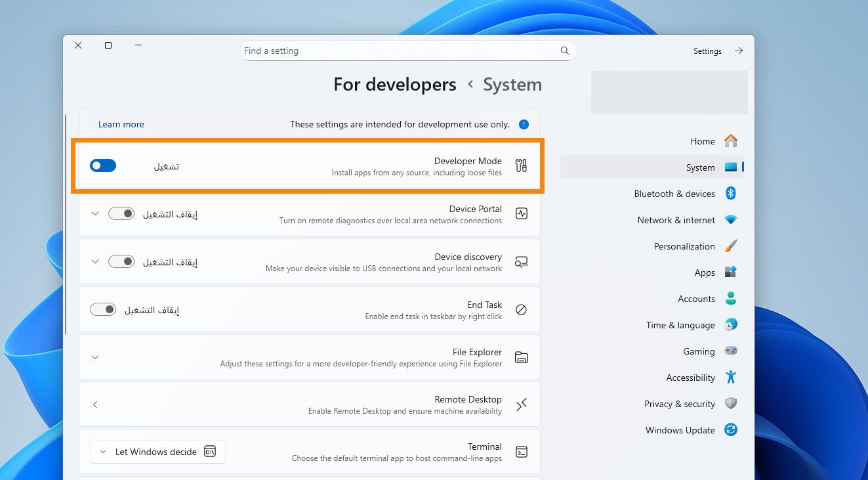This screenshot has height=480, width=868.
Task: Click the Terminal icon
Action: point(522,452)
